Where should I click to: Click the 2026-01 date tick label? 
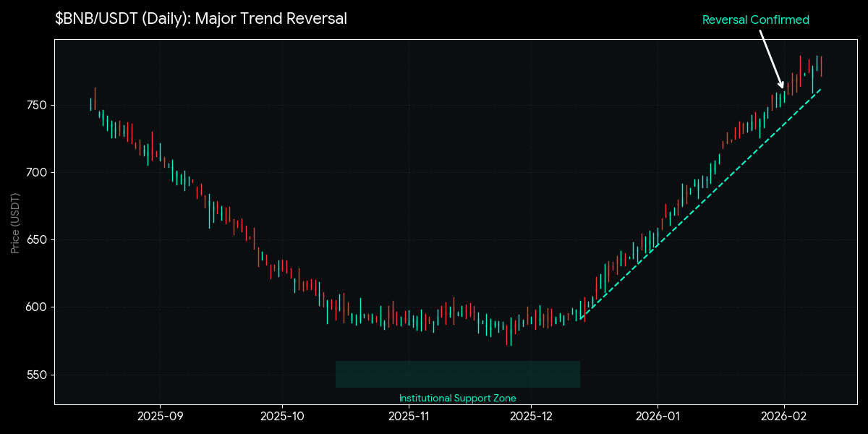[658, 417]
